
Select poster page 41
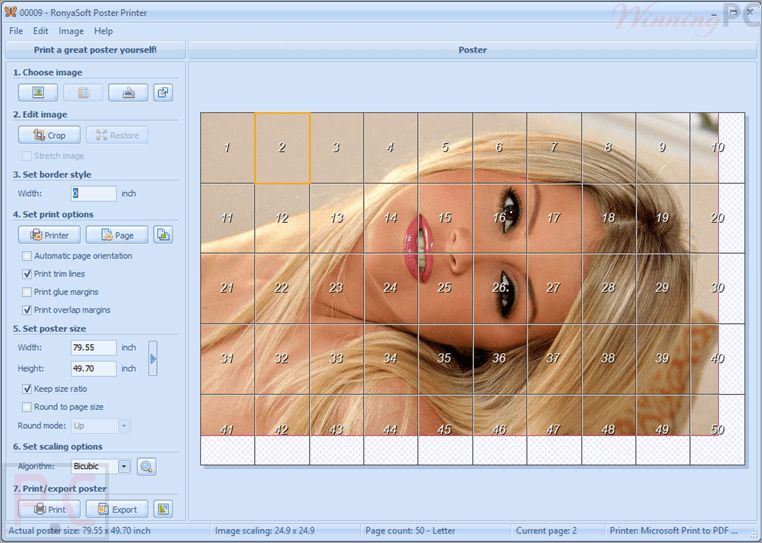pos(227,430)
